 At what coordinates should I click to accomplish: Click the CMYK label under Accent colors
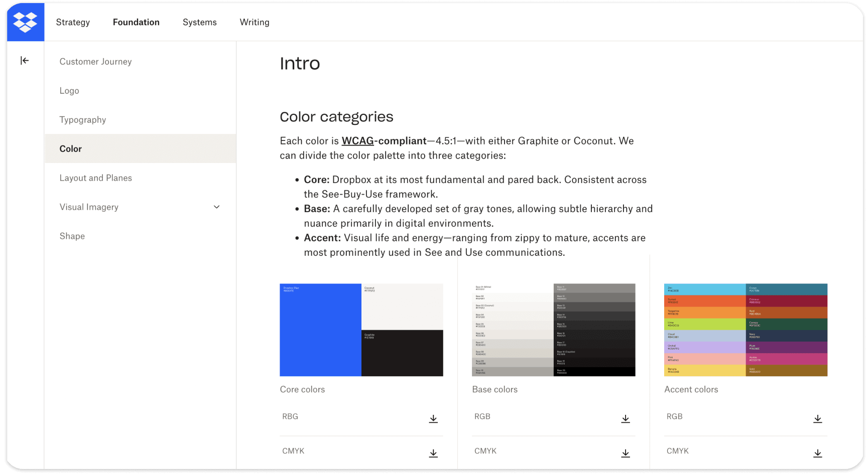point(678,451)
